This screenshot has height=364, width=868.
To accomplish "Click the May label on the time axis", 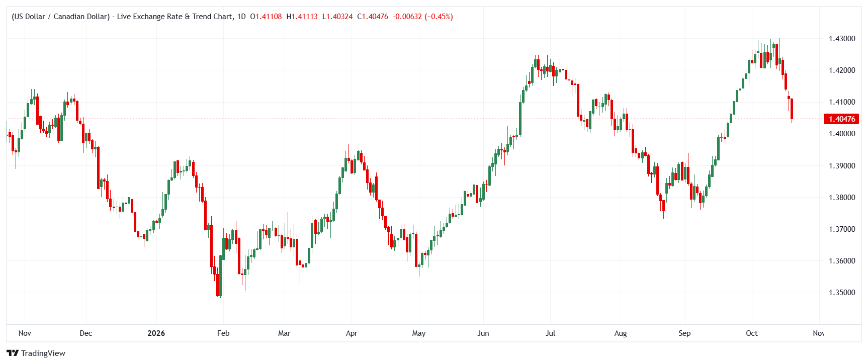I will (419, 333).
